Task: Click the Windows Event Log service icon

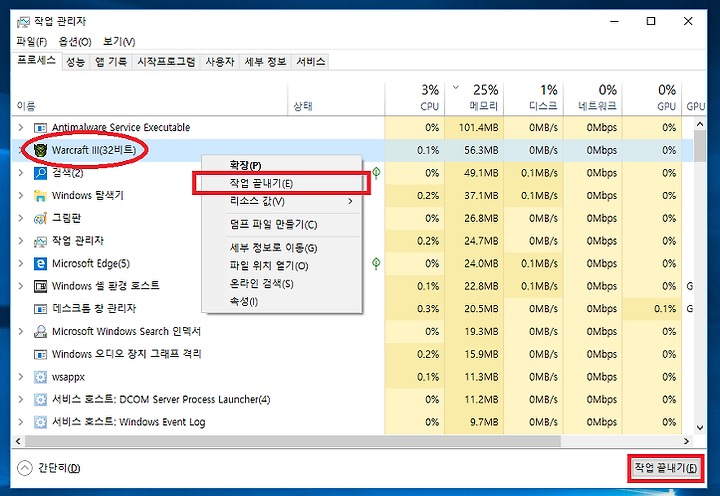Action: click(40, 422)
